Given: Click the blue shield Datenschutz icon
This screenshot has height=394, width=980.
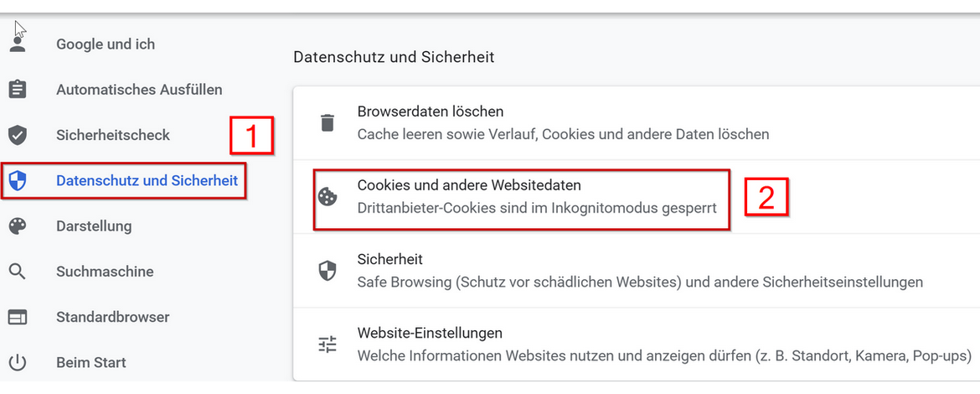Looking at the screenshot, I should point(18,180).
